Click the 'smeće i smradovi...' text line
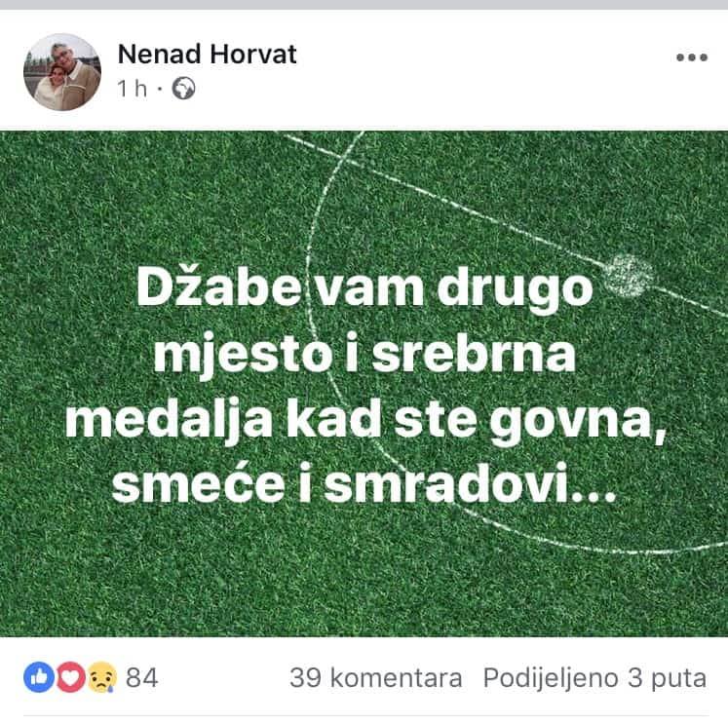This screenshot has height=724, width=728. click(x=364, y=484)
